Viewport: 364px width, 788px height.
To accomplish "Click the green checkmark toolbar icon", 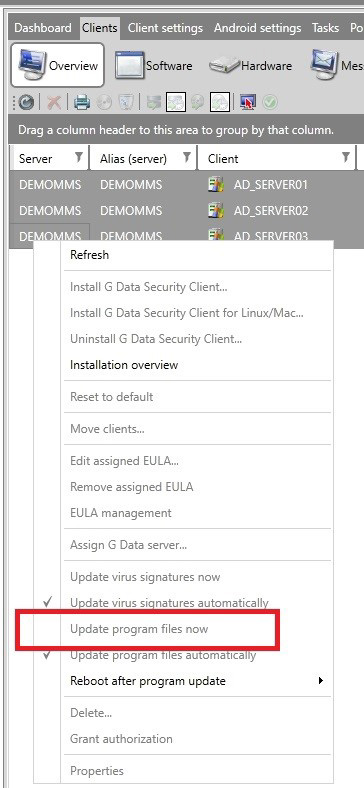I will pos(270,103).
